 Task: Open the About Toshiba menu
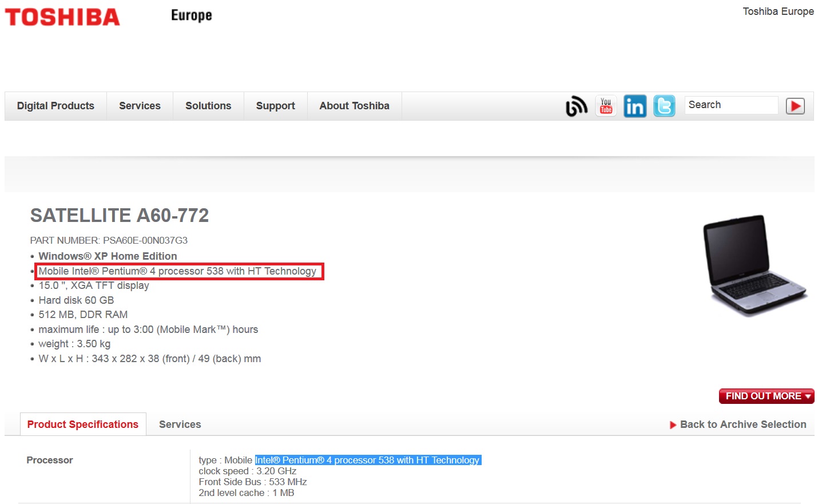click(x=354, y=106)
